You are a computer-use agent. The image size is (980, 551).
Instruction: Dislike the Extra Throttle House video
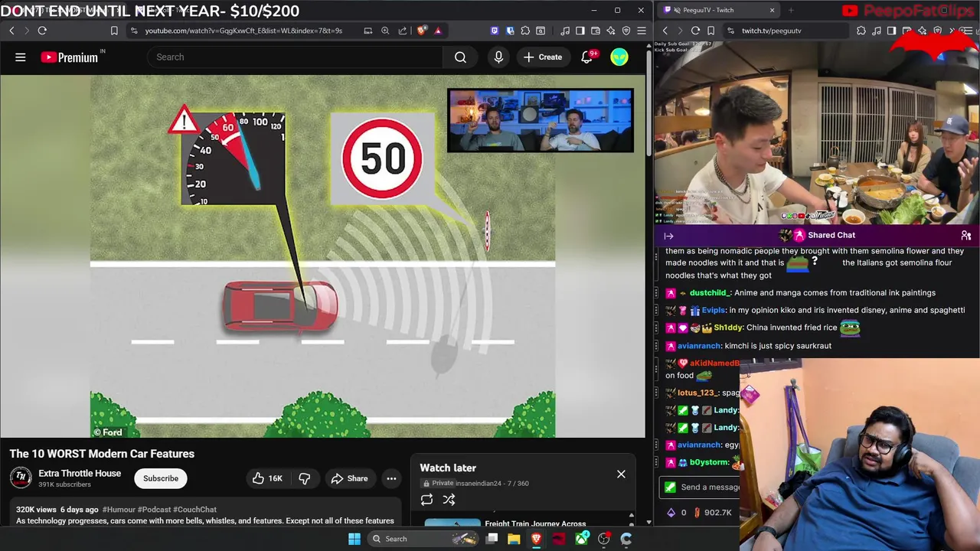pyautogui.click(x=304, y=478)
